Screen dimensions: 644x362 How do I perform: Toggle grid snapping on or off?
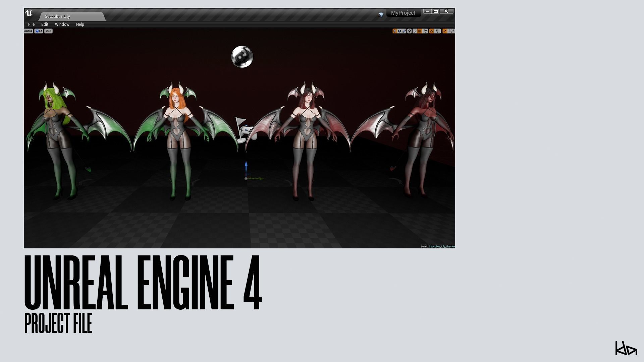tap(420, 31)
